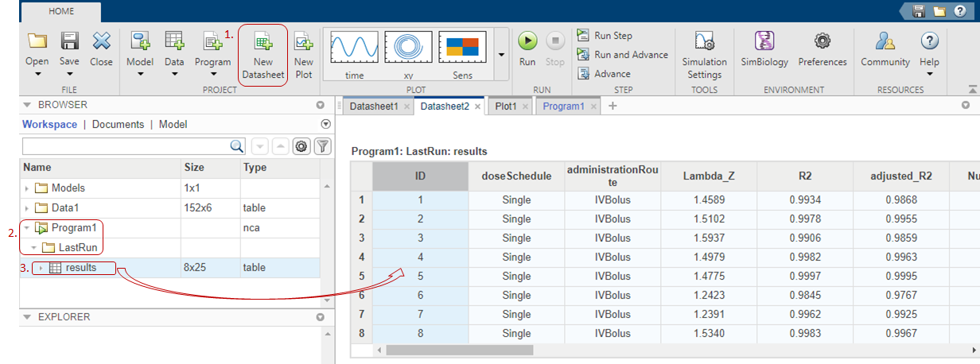Click the browser filter funnel icon
This screenshot has width=980, height=364.
click(x=322, y=146)
